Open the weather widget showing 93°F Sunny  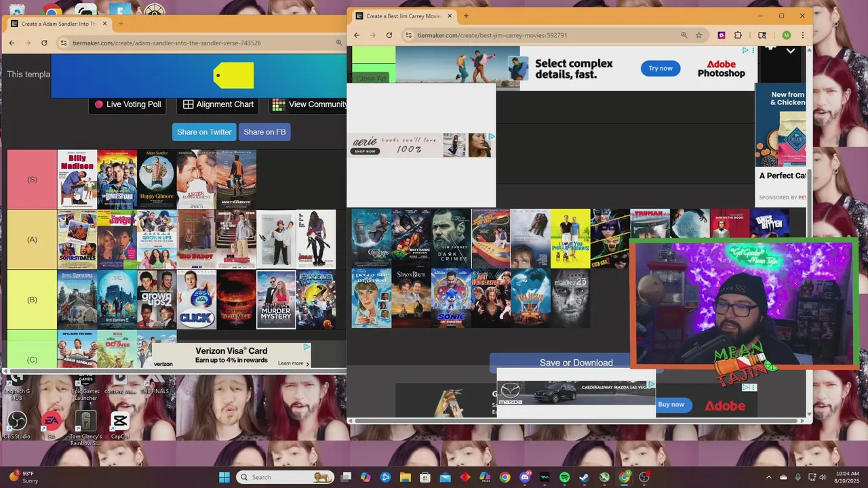point(24,477)
